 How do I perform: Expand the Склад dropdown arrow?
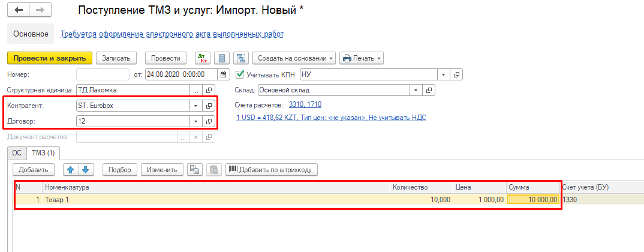(416, 90)
